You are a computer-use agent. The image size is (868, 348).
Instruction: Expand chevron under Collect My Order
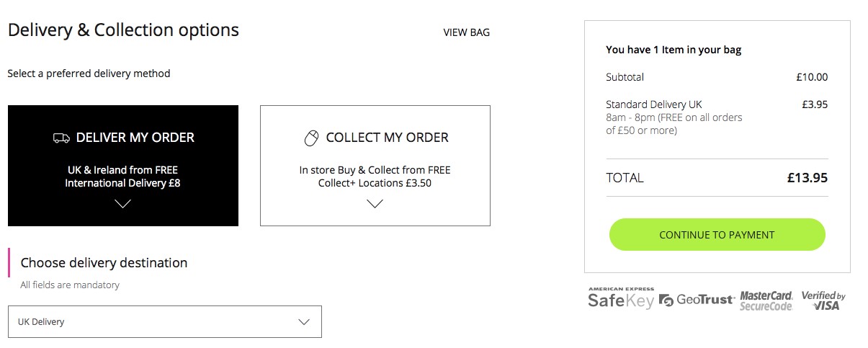[375, 204]
